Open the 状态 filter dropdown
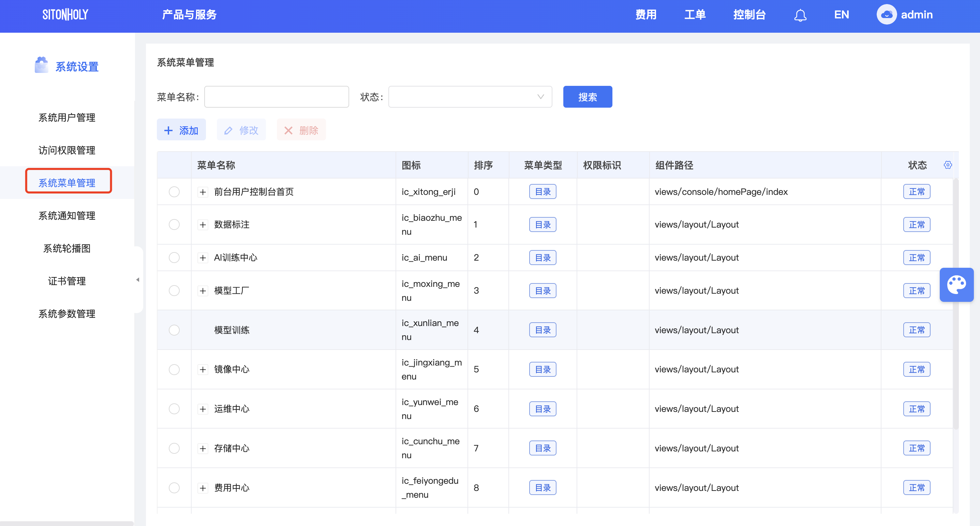This screenshot has height=526, width=980. (x=470, y=97)
